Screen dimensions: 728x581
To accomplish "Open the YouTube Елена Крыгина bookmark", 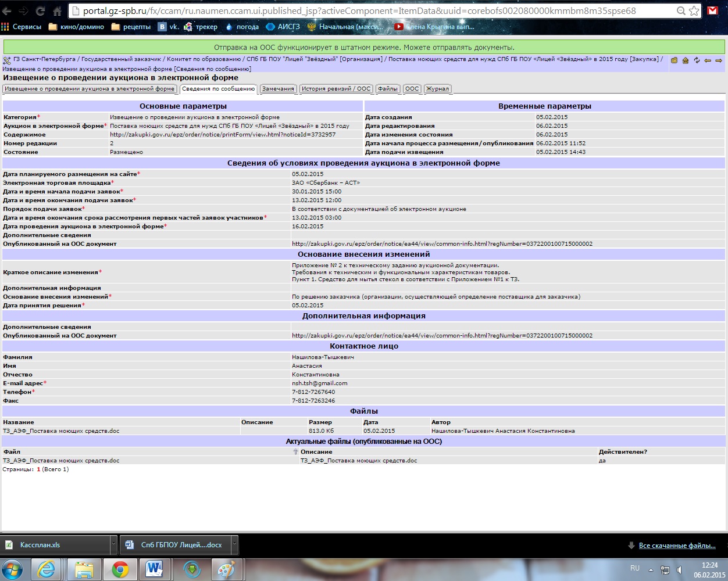I will (434, 27).
